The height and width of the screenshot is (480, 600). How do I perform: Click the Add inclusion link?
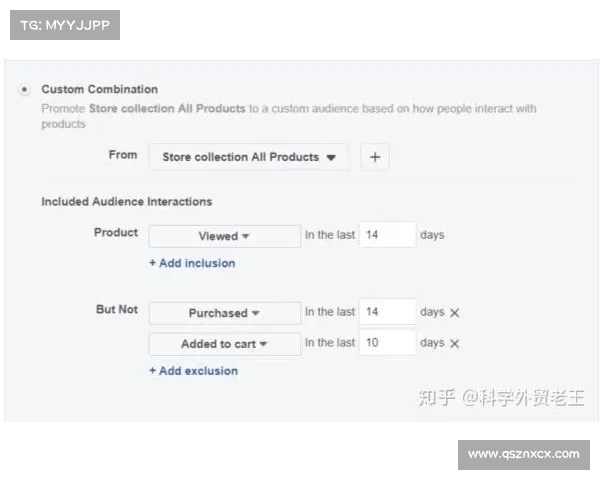(192, 263)
